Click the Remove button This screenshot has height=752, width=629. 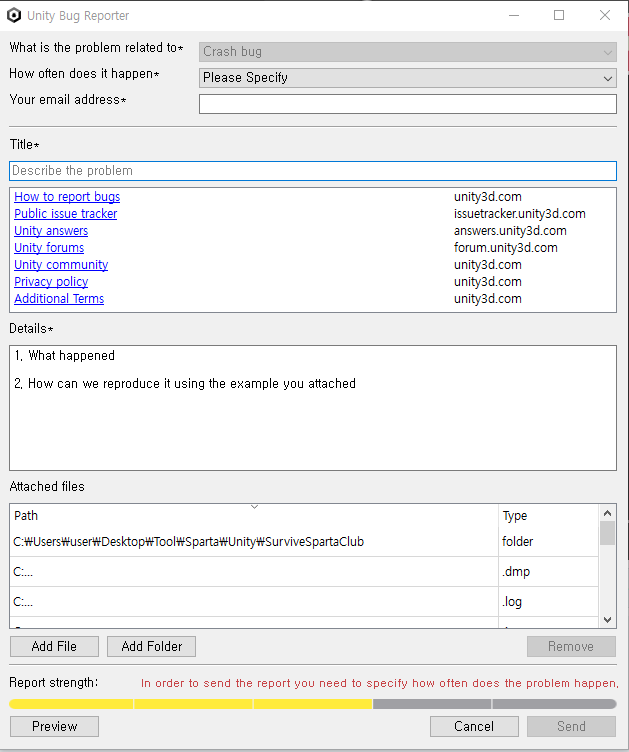571,646
